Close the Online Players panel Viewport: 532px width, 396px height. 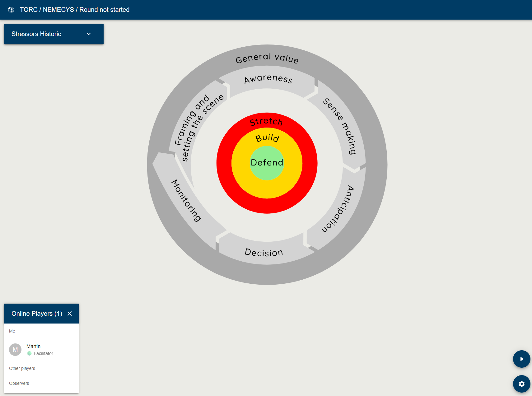click(70, 314)
